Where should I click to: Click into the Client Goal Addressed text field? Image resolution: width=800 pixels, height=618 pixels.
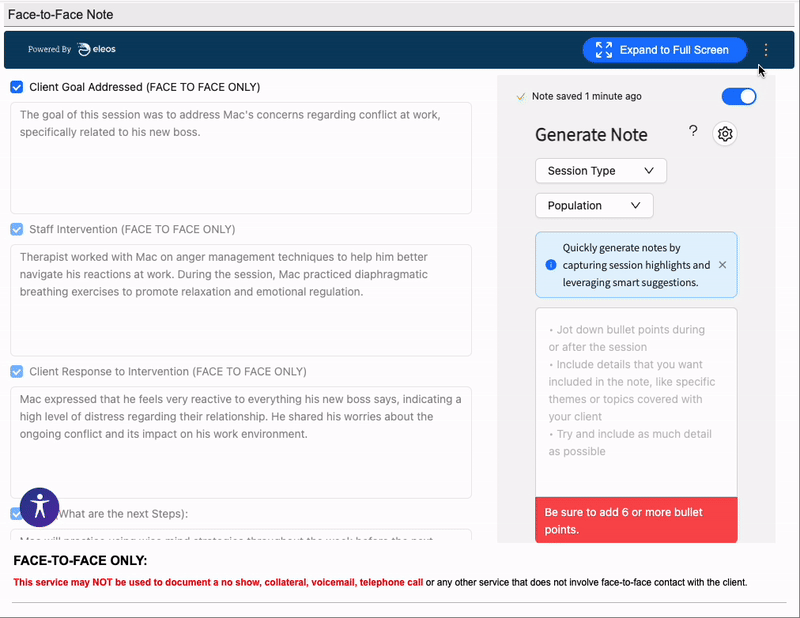click(241, 158)
